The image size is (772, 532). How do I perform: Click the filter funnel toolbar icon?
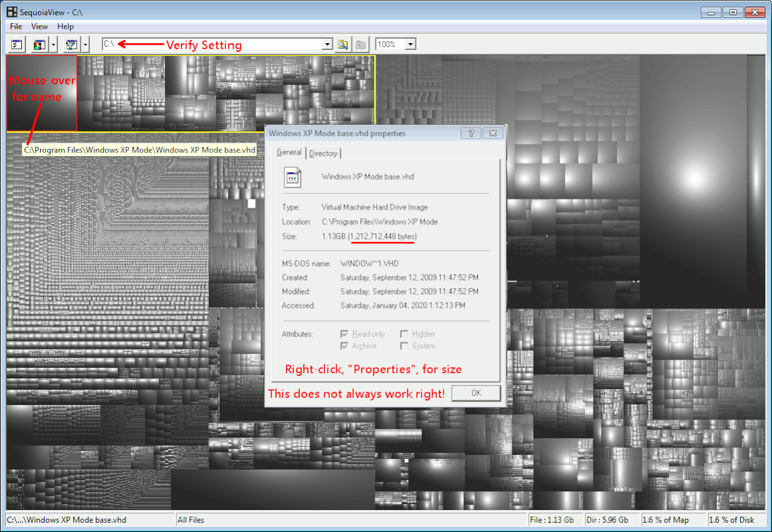71,45
